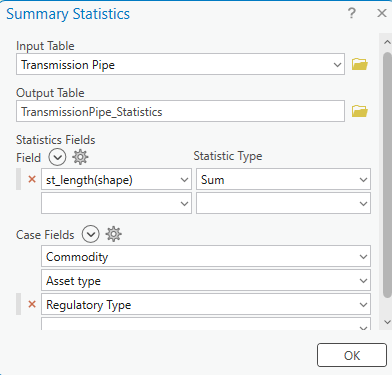
Task: Open the Sum statistic type dropdown
Action: tap(363, 180)
